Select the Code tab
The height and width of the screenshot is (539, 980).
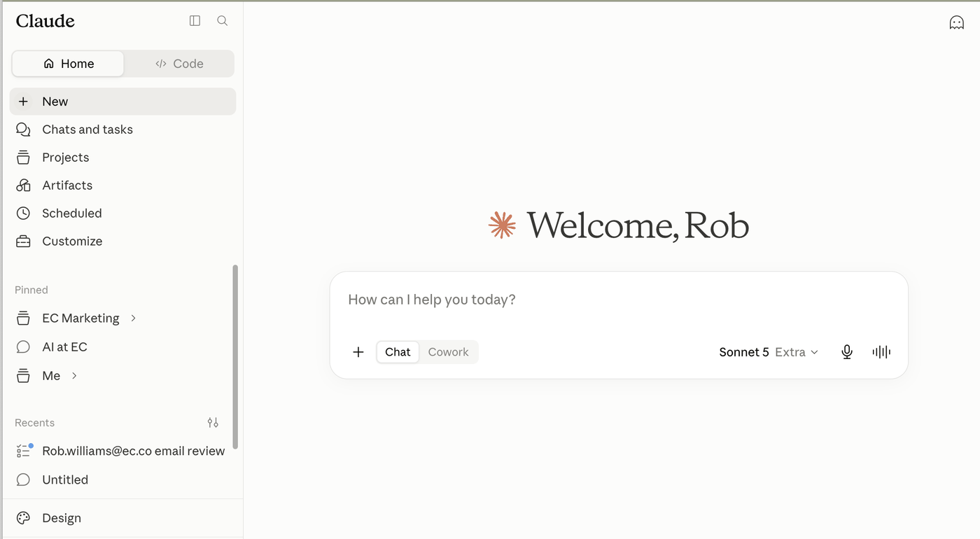click(179, 64)
